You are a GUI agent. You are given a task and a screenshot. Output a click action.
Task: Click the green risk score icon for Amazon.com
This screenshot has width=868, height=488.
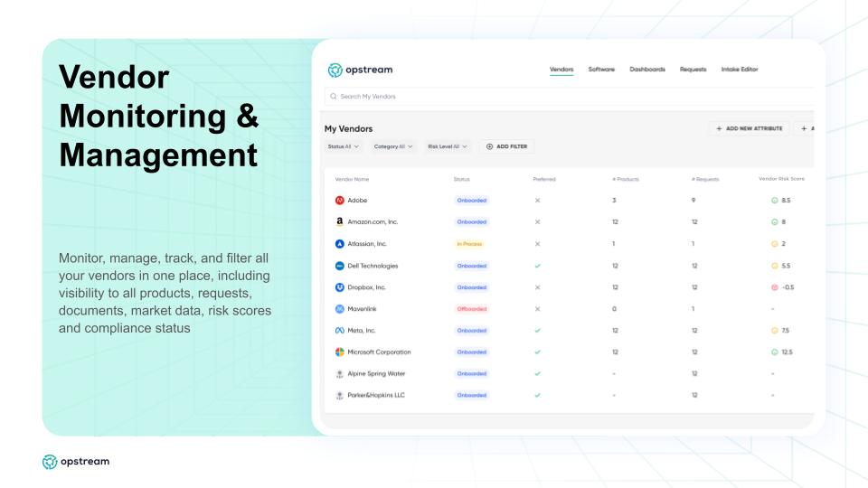click(775, 222)
